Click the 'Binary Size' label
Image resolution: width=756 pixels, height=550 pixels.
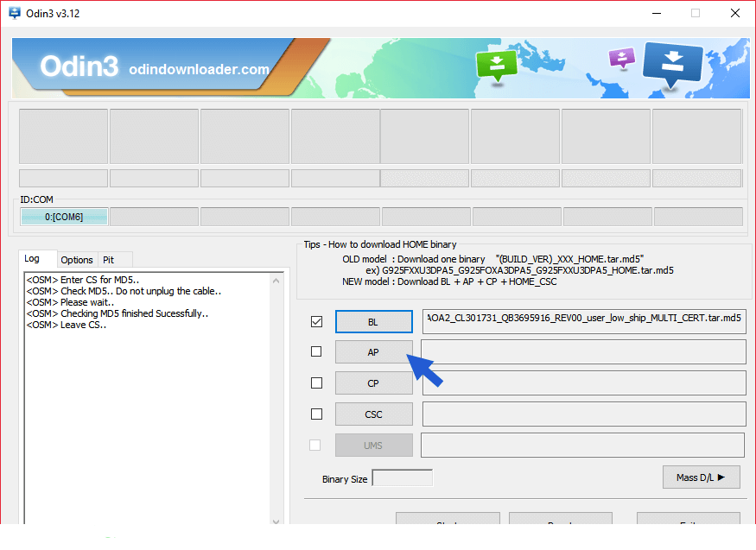pos(345,479)
